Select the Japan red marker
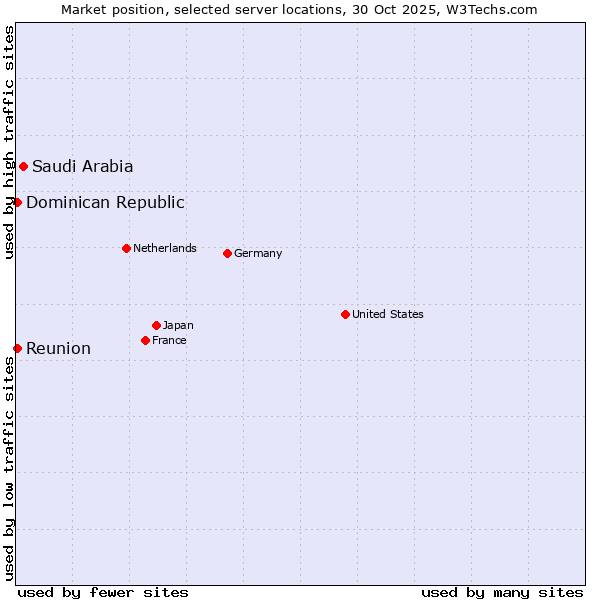Image resolution: width=600 pixels, height=600 pixels. tap(156, 325)
